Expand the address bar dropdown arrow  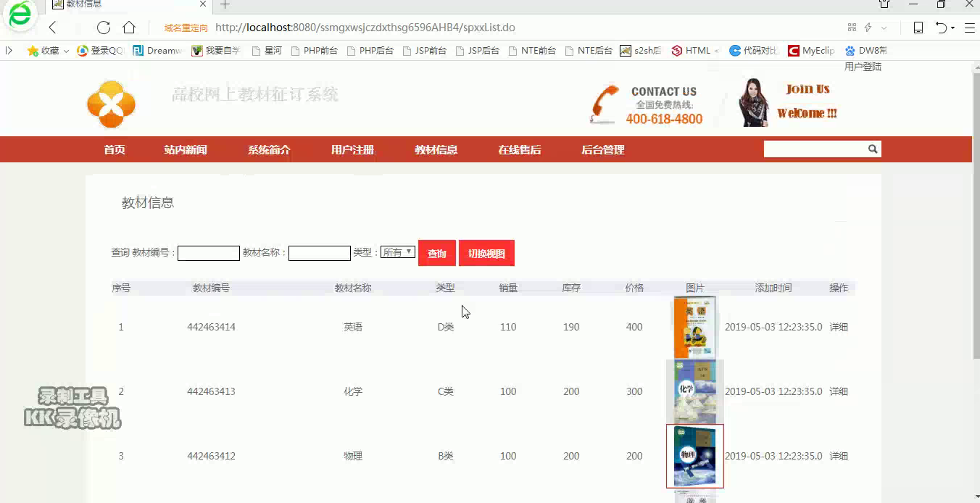[x=884, y=28]
